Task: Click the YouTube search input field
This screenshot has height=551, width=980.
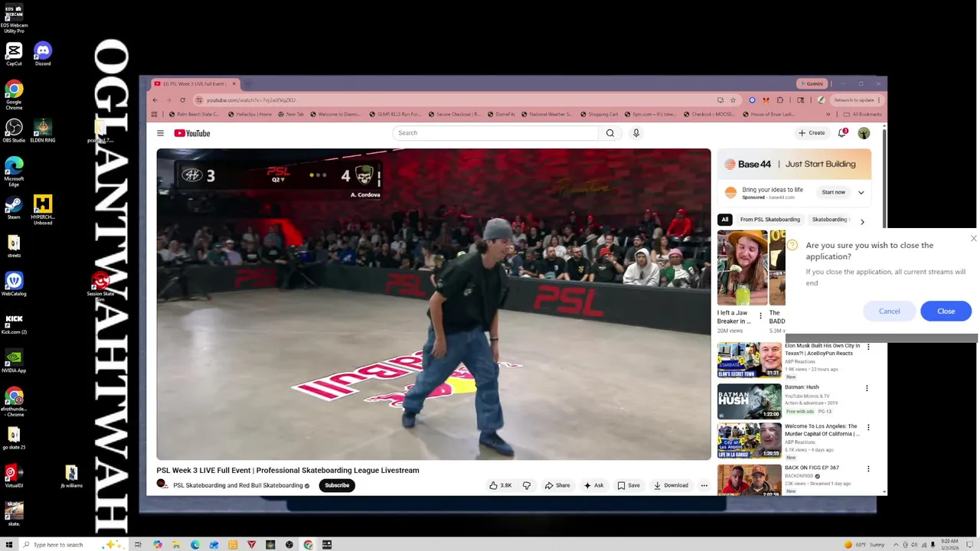Action: tap(495, 133)
